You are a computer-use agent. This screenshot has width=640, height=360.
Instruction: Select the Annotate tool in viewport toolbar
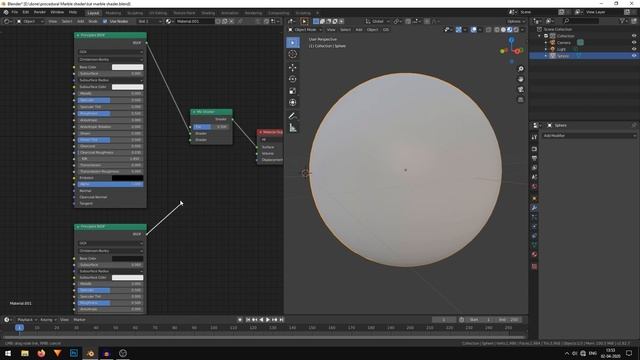tap(293, 116)
